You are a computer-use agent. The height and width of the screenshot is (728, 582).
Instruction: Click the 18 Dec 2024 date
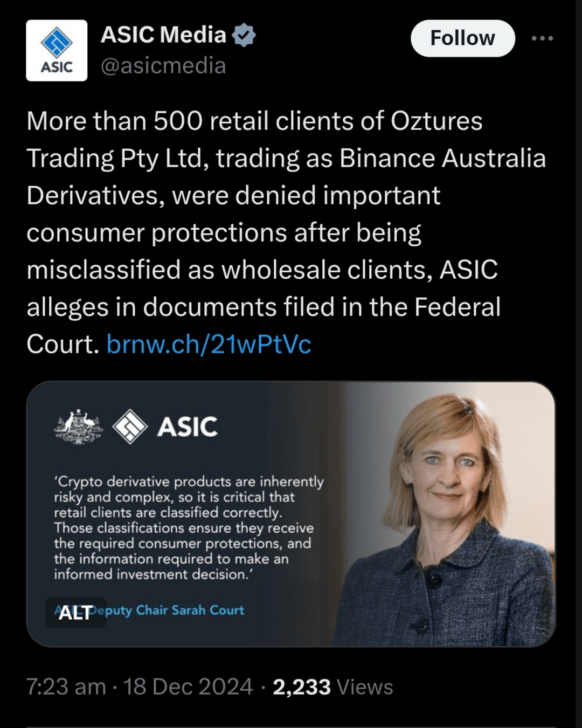tap(188, 687)
